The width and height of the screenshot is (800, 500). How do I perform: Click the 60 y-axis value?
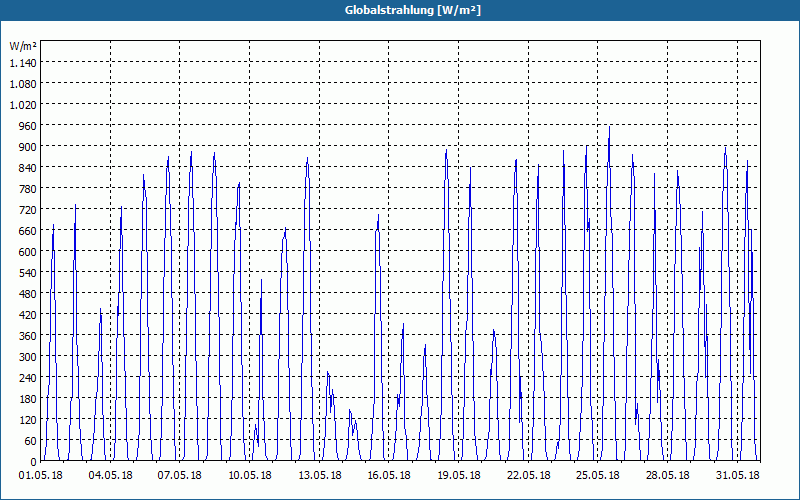coord(31,441)
